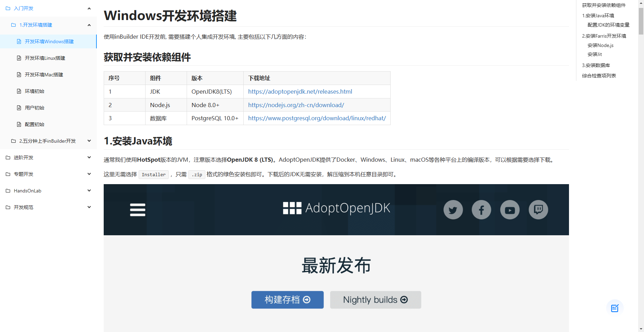Viewport: 644px width, 332px height.
Task: Open the postgresql.org download link
Action: click(x=317, y=118)
